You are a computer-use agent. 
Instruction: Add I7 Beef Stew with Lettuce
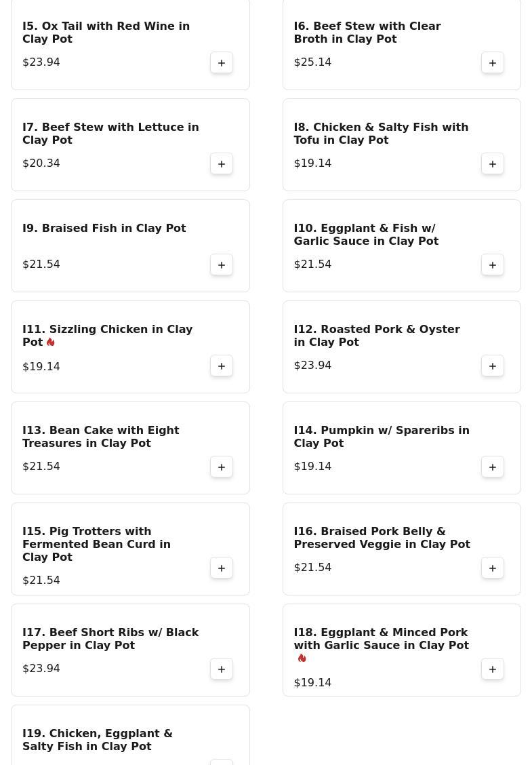222,164
